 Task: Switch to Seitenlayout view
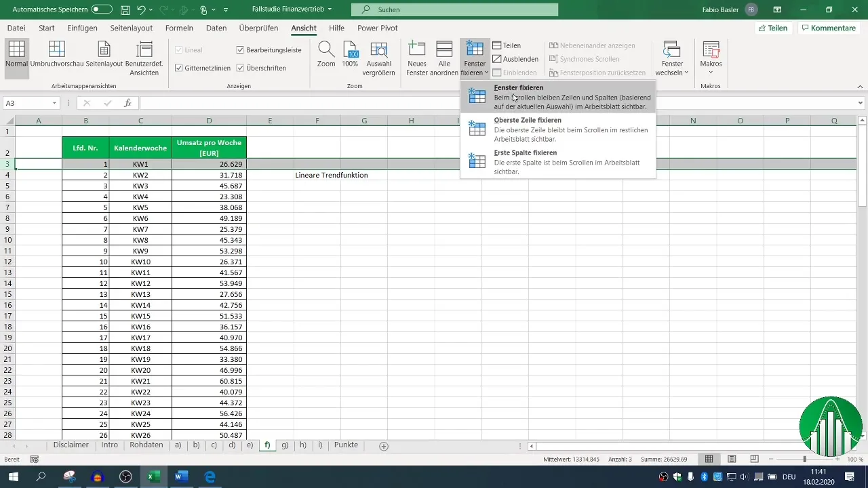pyautogui.click(x=104, y=54)
